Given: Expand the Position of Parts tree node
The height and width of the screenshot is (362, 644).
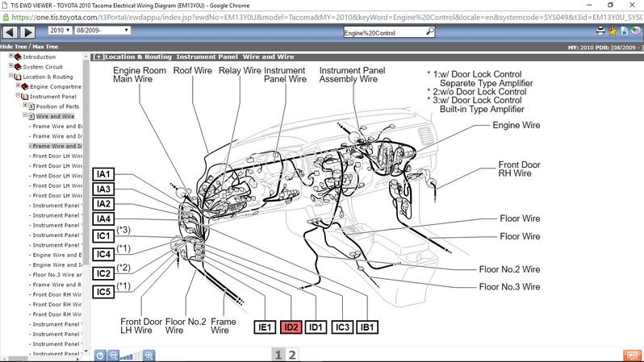Looking at the screenshot, I should 25,105.
